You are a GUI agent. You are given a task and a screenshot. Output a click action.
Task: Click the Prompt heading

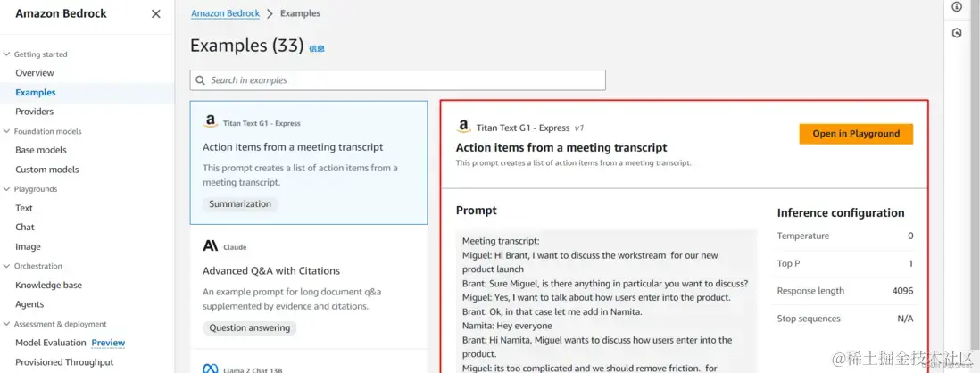(477, 211)
